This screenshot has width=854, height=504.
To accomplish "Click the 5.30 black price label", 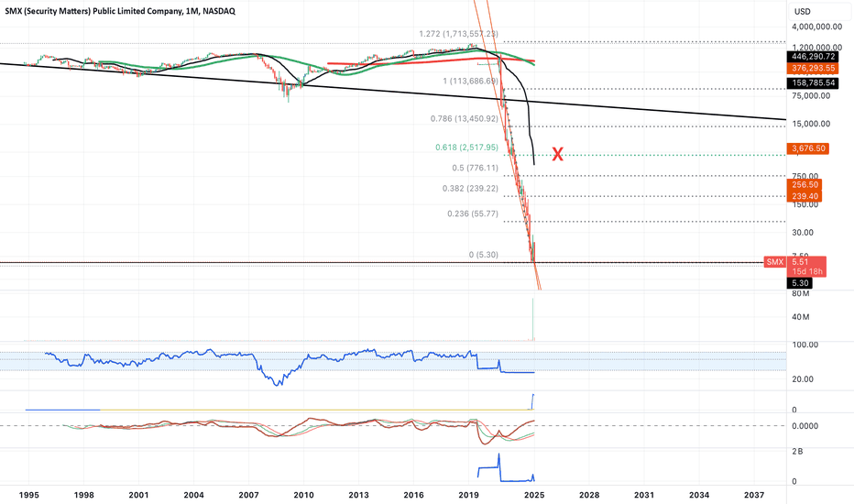I will pos(800,284).
